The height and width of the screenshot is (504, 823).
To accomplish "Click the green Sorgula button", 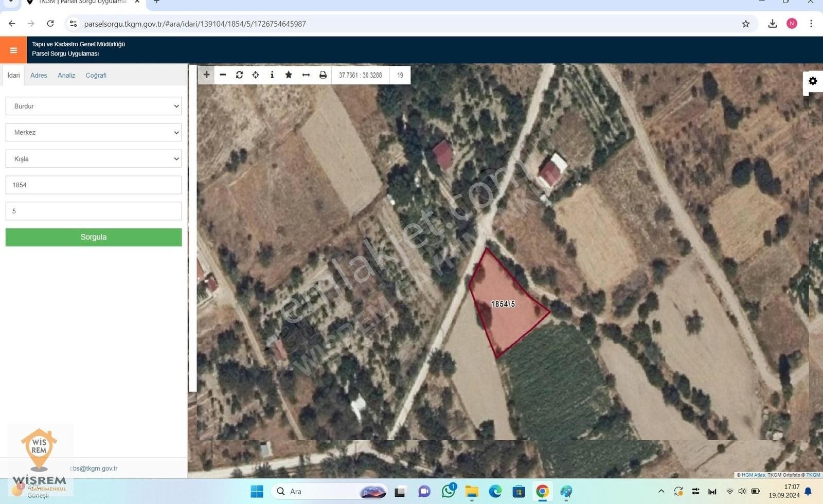I will pos(93,237).
